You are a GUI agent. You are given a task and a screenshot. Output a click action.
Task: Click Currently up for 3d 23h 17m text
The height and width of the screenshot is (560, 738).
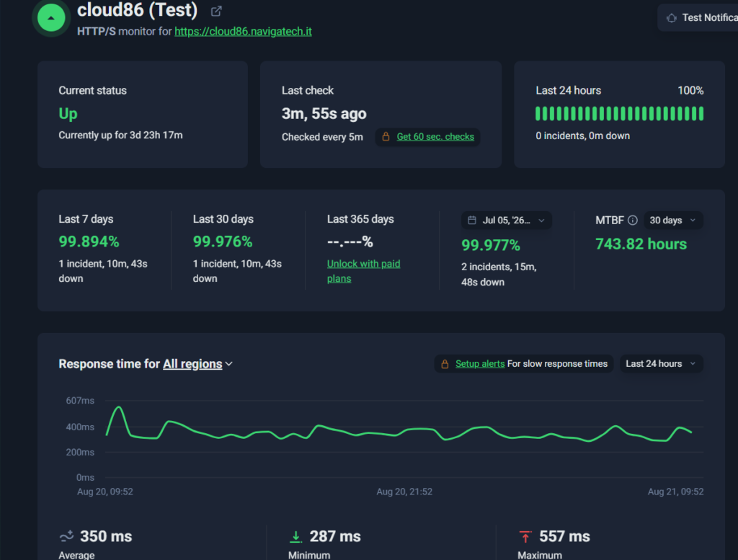coord(120,135)
